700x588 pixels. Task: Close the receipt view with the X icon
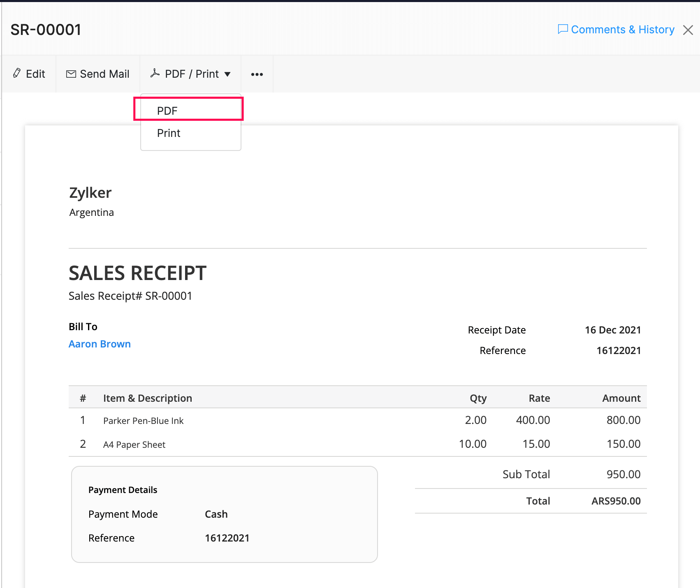click(688, 30)
